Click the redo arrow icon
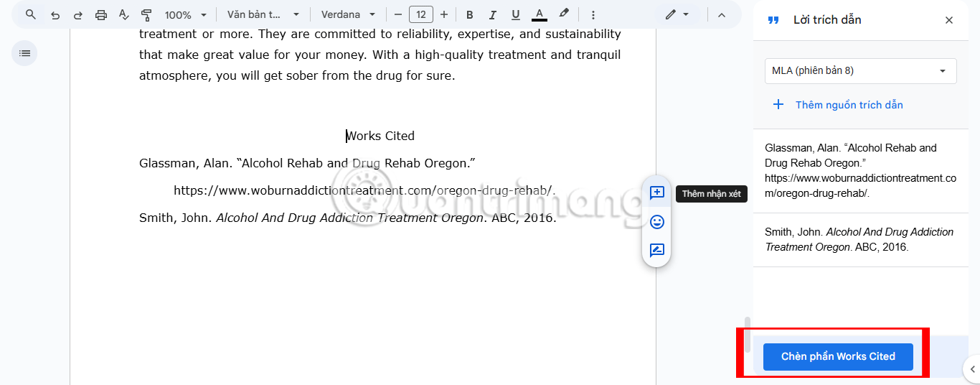980x385 pixels. coord(78,14)
